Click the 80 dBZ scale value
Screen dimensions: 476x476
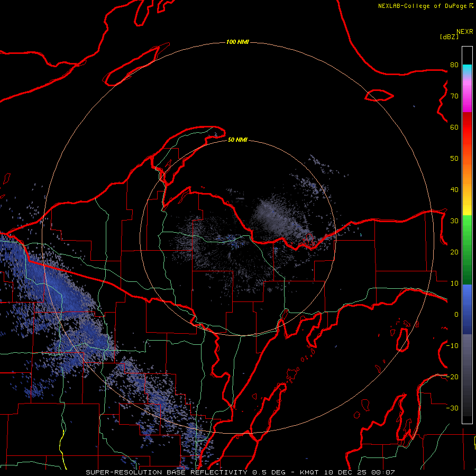pyautogui.click(x=454, y=65)
